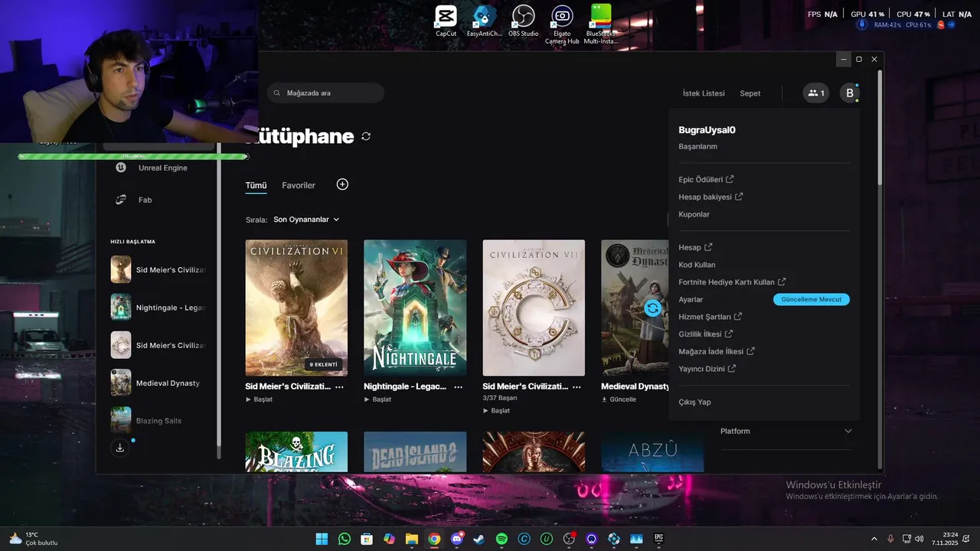
Task: Click the Windows Start button
Action: pos(322,539)
